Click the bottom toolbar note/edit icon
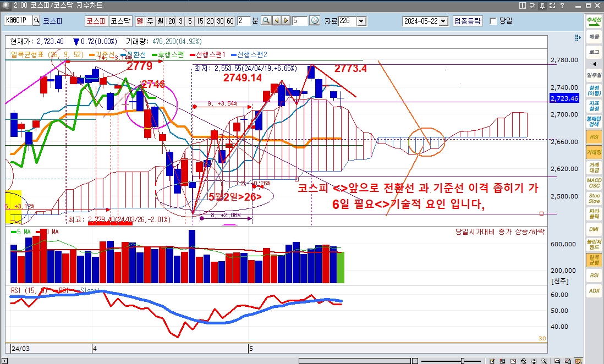Image resolution: width=604 pixels, height=364 pixels. click(492, 361)
